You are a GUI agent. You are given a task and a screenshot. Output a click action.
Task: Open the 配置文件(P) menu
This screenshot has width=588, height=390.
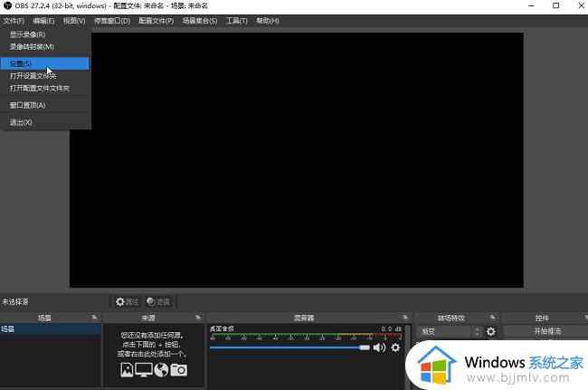156,21
